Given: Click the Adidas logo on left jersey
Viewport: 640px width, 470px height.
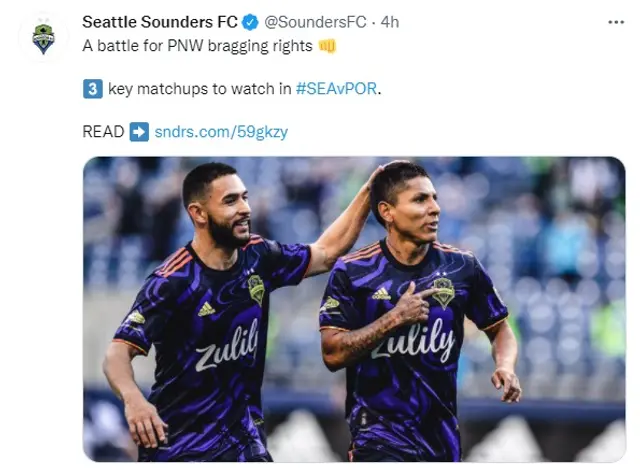Looking at the screenshot, I should (206, 309).
